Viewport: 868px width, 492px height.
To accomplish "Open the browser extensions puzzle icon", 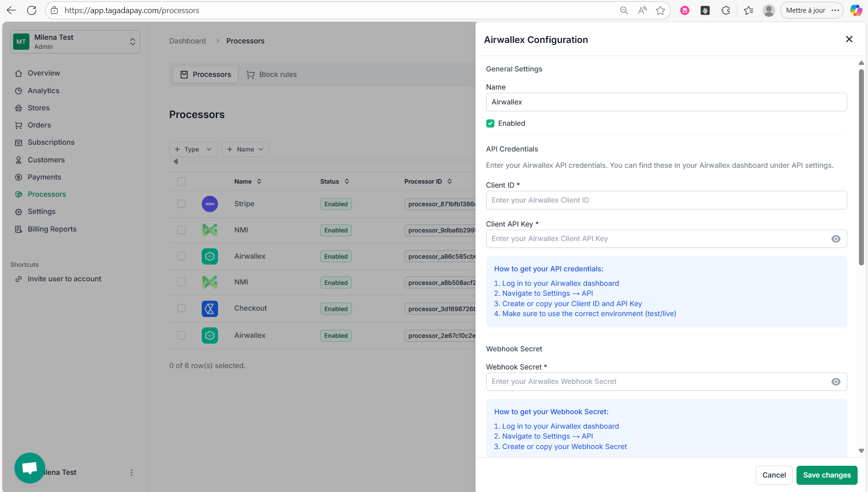I will click(x=726, y=10).
